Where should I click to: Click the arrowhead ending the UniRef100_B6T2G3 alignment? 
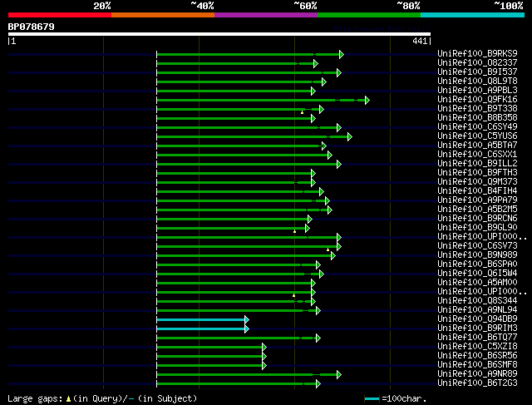click(x=318, y=384)
